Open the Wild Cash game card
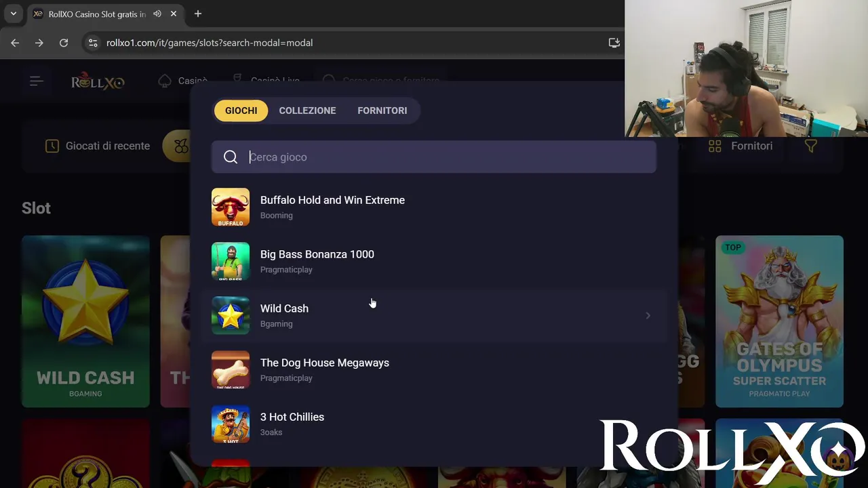The width and height of the screenshot is (868, 488). [x=85, y=321]
